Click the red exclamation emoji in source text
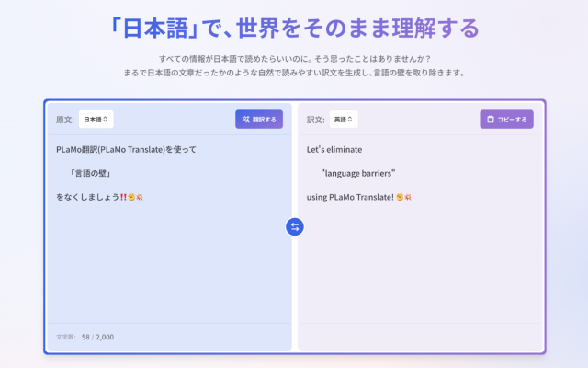The width and height of the screenshot is (588, 368). coord(123,197)
